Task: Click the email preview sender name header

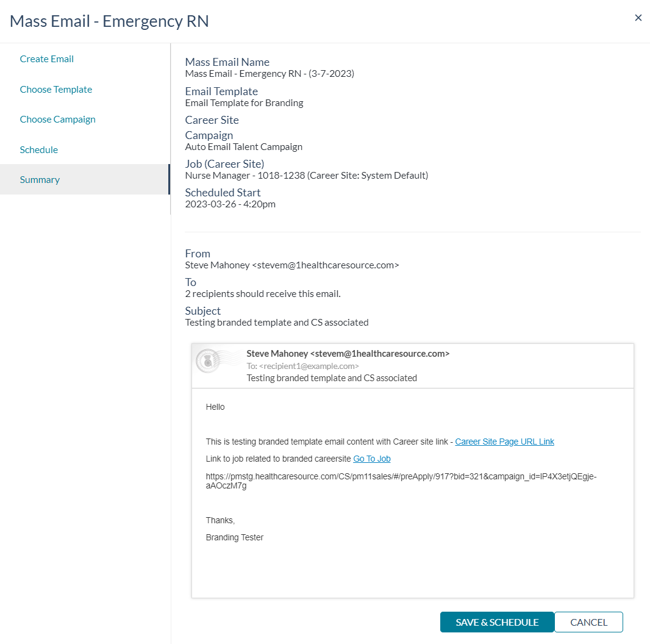Action: click(x=348, y=354)
